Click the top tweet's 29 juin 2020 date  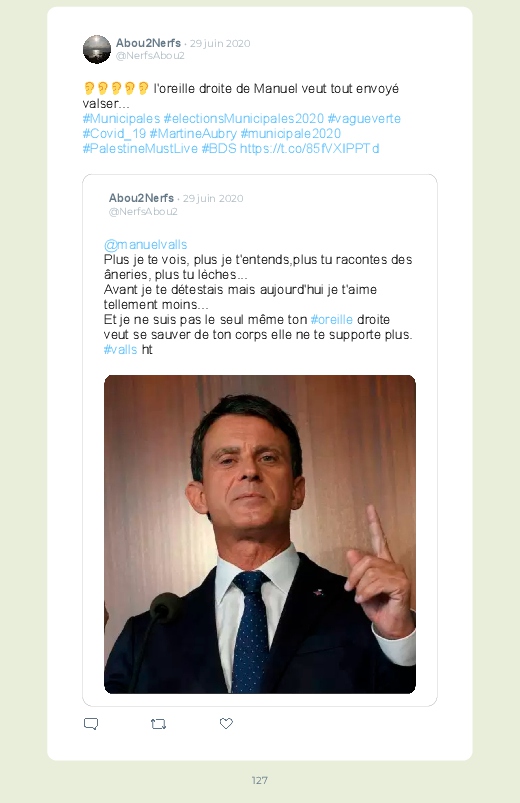click(x=220, y=43)
